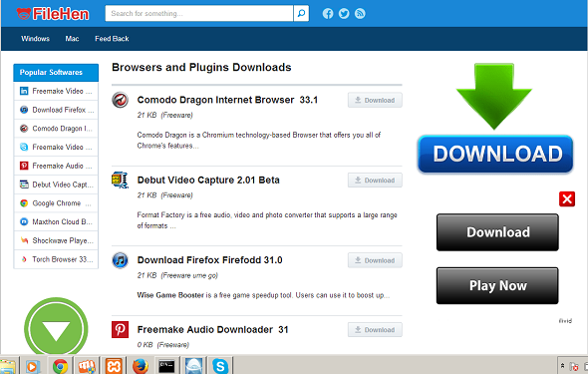Screen dimensions: 588x374
Task: Click the big green arrow graphic
Action: (494, 96)
